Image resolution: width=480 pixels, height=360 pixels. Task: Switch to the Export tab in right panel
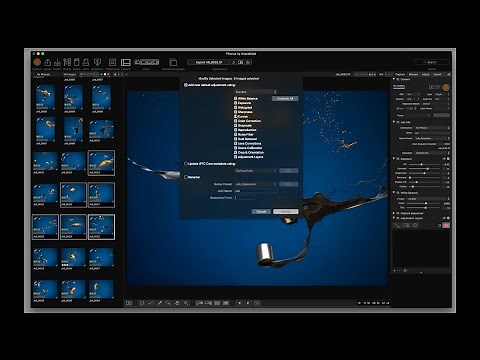[x=437, y=74]
